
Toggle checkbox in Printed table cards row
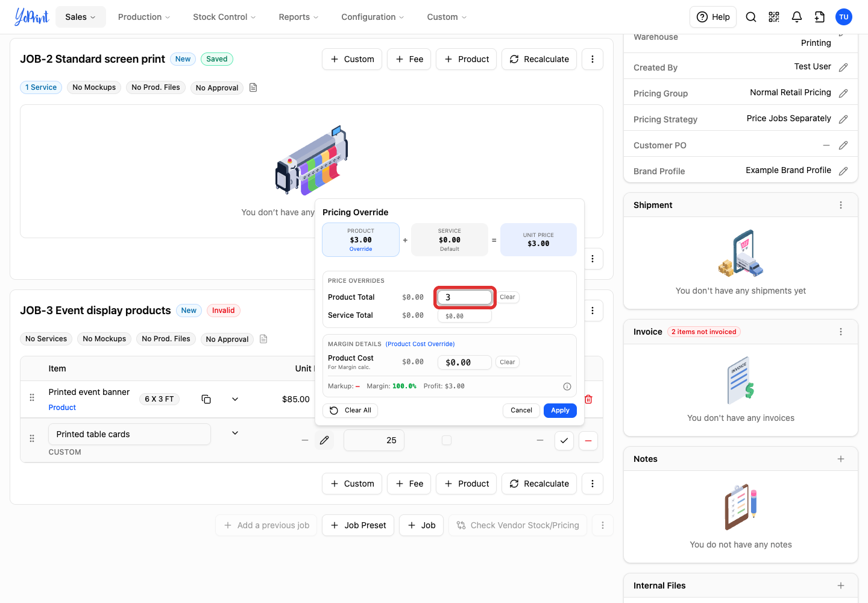pyautogui.click(x=447, y=440)
